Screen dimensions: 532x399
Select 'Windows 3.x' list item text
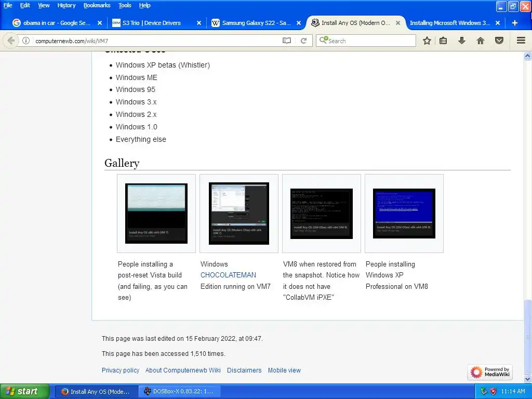tap(136, 102)
